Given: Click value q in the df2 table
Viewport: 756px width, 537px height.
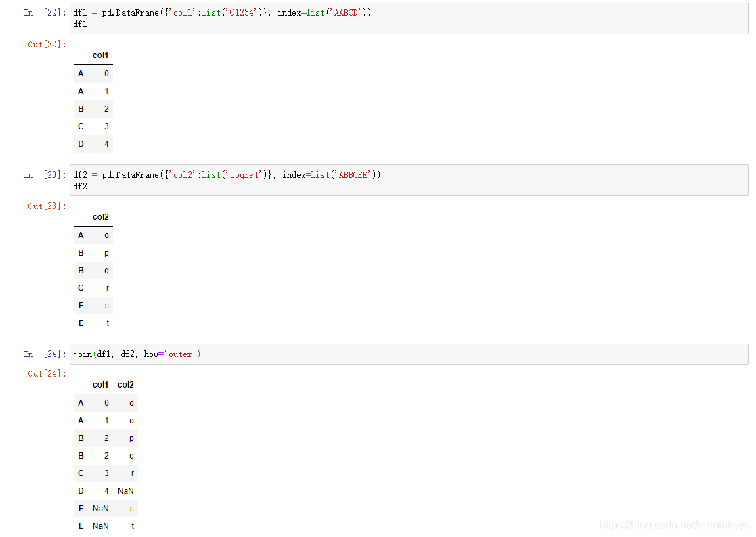Looking at the screenshot, I should (106, 270).
